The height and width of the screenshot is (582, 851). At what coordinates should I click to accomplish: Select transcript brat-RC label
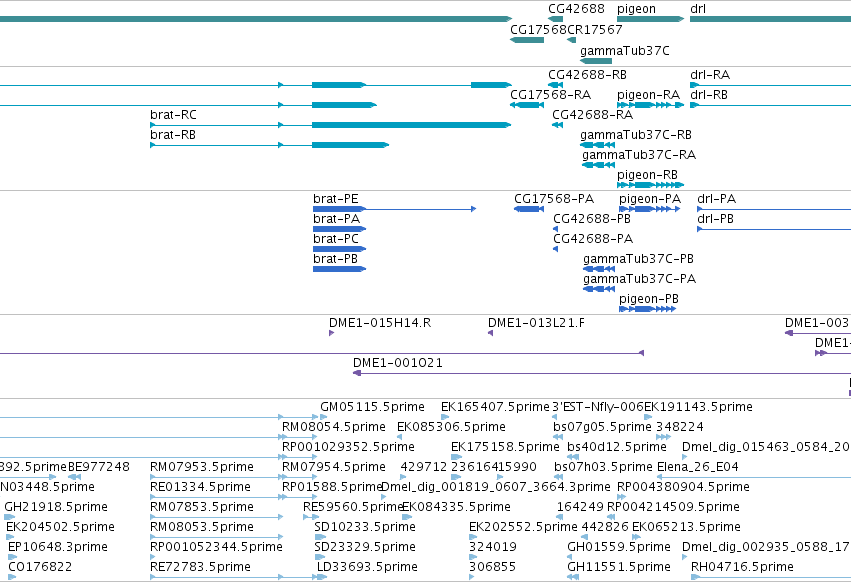coord(173,115)
